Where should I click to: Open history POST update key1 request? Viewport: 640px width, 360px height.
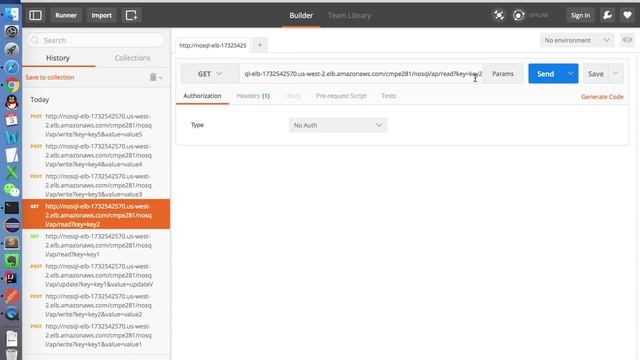pos(96,275)
